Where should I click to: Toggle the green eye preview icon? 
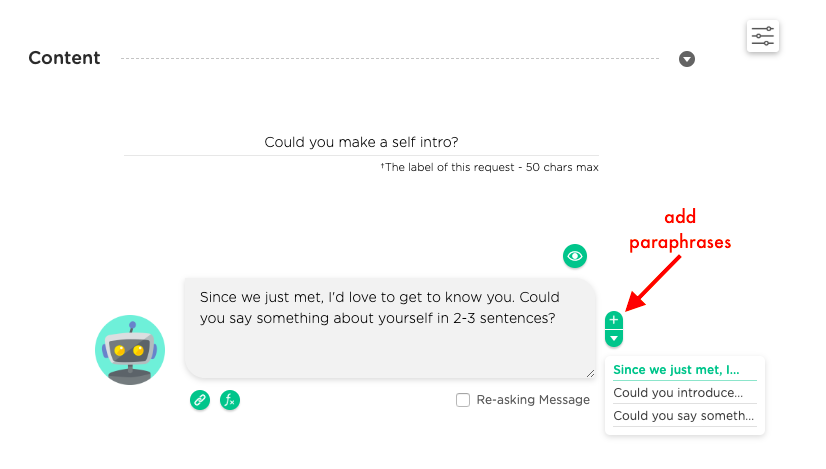pyautogui.click(x=575, y=256)
